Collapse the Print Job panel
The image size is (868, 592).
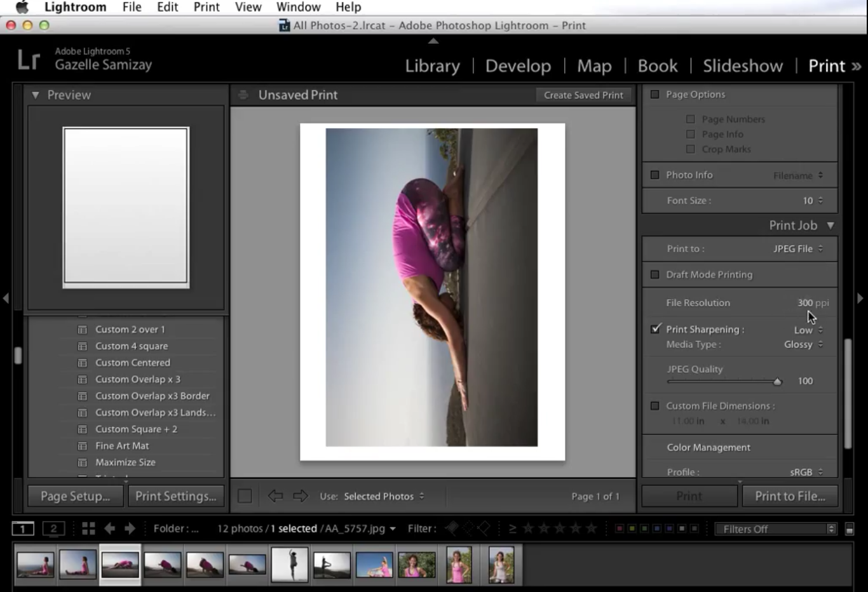831,225
